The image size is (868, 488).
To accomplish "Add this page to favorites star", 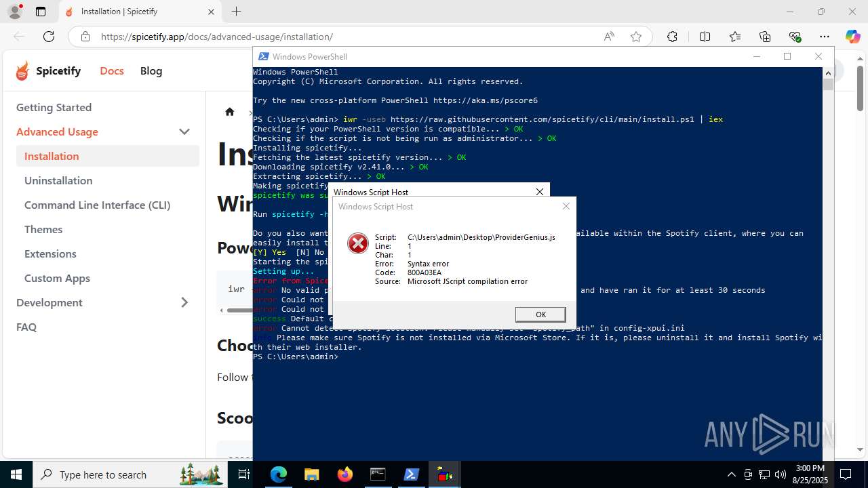I will [636, 37].
